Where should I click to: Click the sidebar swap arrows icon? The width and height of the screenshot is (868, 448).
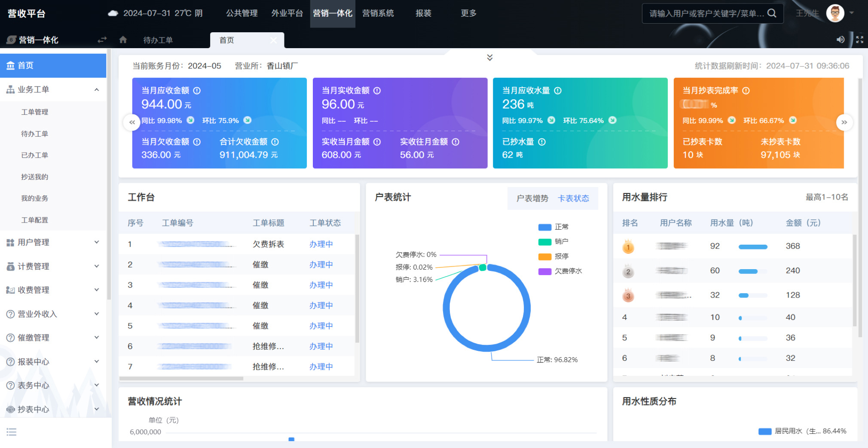point(102,40)
